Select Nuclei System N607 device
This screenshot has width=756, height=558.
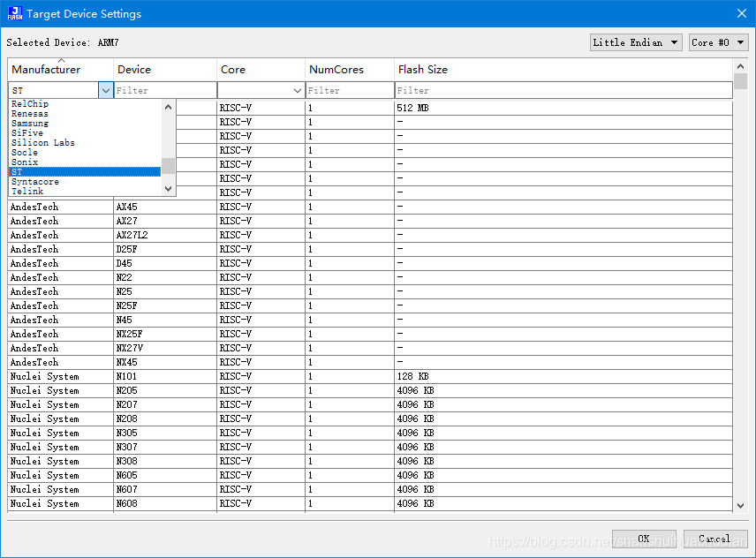click(370, 489)
